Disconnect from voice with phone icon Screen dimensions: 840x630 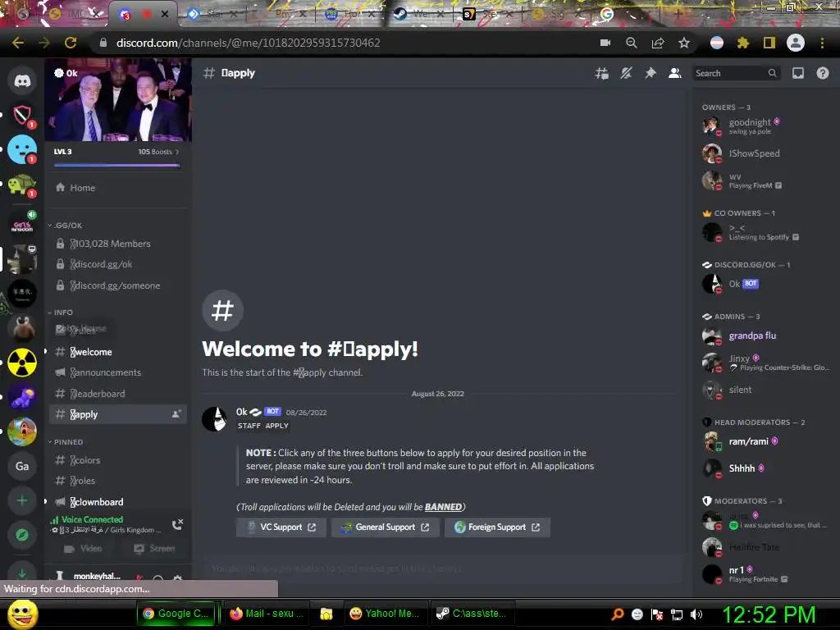click(x=177, y=524)
